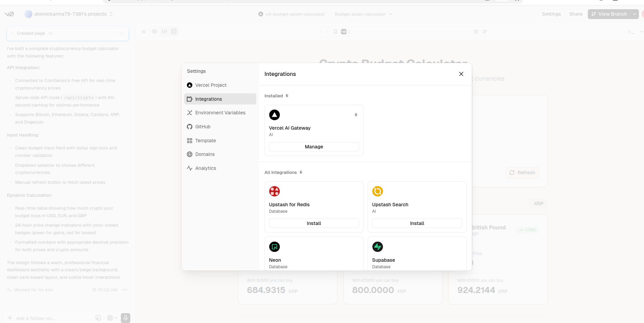Go back in preview navigation

click(x=321, y=32)
